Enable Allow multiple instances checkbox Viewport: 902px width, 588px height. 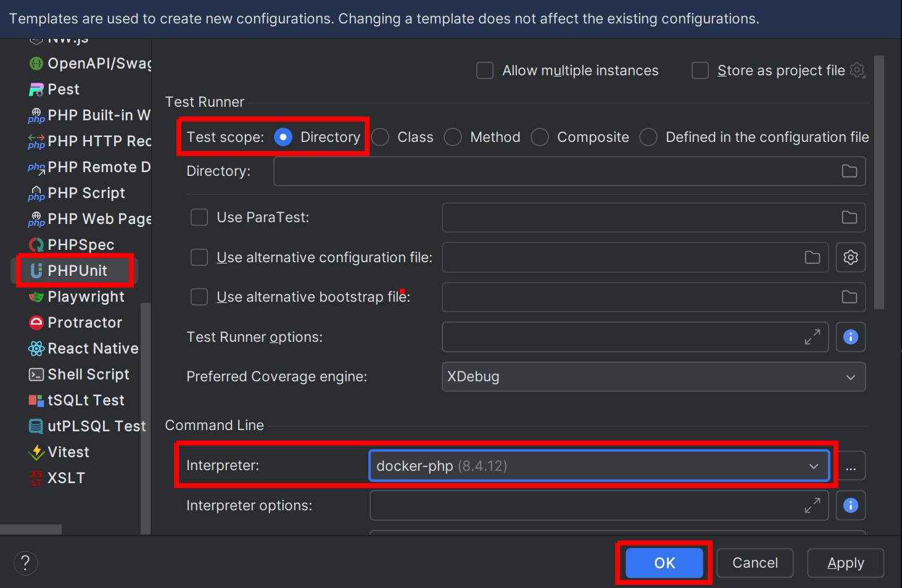(x=485, y=70)
